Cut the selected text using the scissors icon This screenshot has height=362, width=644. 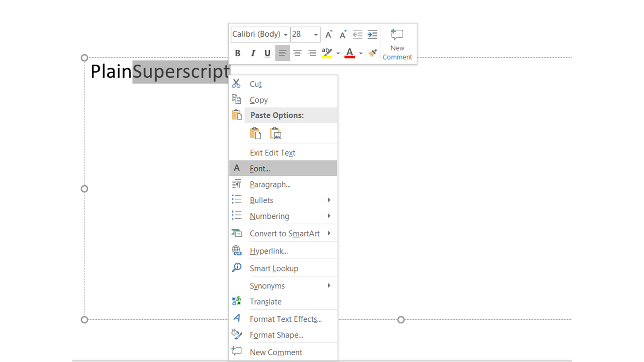(237, 83)
